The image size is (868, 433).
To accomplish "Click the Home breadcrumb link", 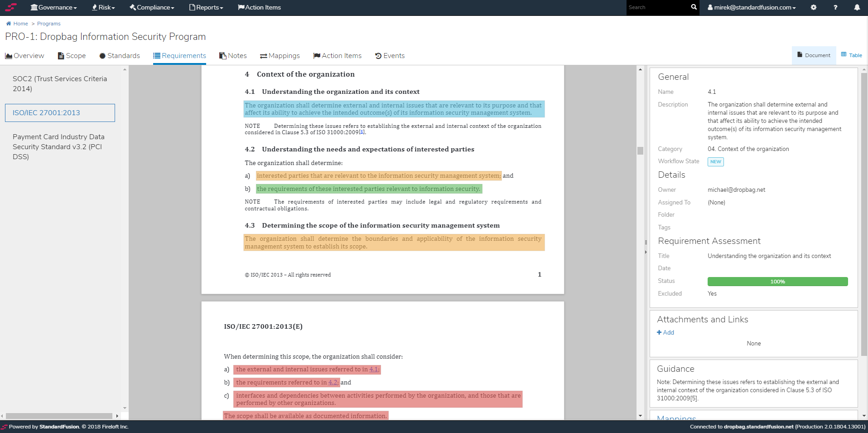I will 21,24.
